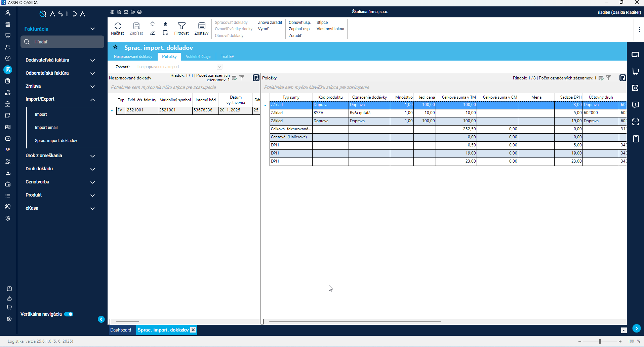Click the sparkle new-record toolbar icon
This screenshot has height=347, width=644.
[x=153, y=24]
